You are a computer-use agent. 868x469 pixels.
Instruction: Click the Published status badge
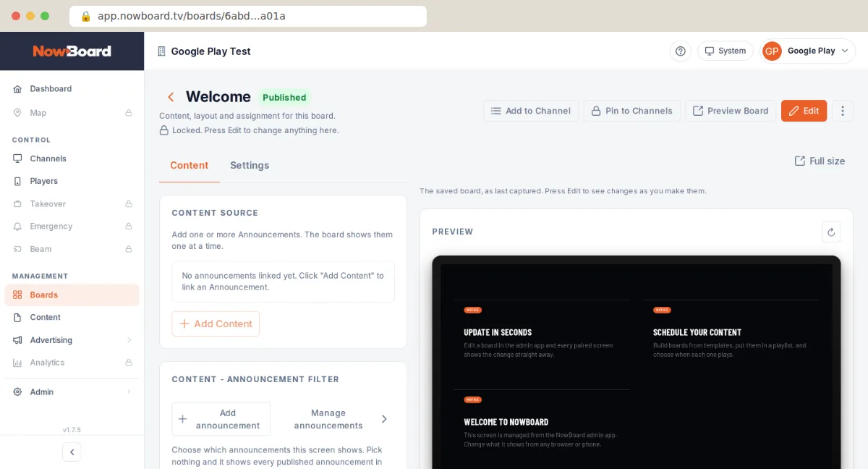[284, 98]
